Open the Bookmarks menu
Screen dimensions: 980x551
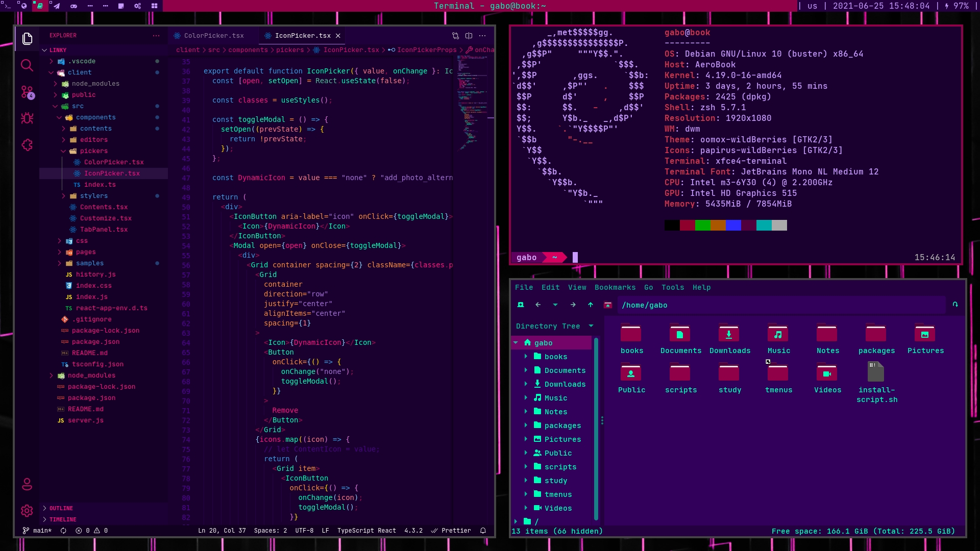pos(615,287)
